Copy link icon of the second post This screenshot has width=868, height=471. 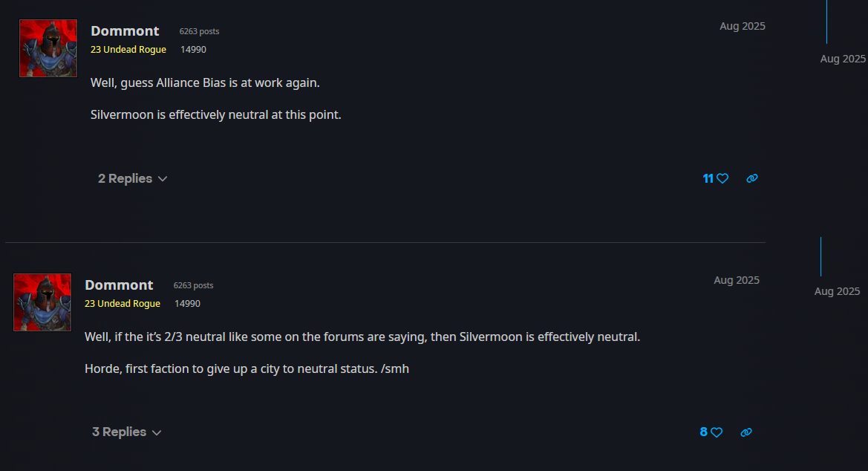point(746,432)
